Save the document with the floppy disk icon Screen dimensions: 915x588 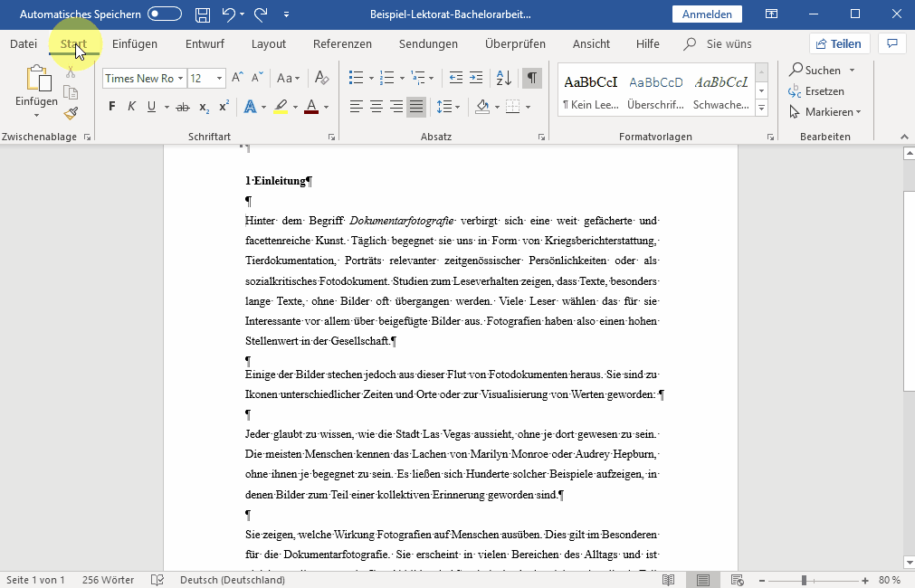[x=203, y=14]
